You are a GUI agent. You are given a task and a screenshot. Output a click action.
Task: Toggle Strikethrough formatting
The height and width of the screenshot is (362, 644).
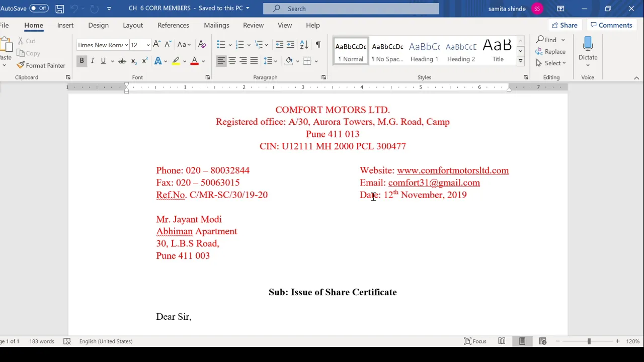tap(122, 61)
